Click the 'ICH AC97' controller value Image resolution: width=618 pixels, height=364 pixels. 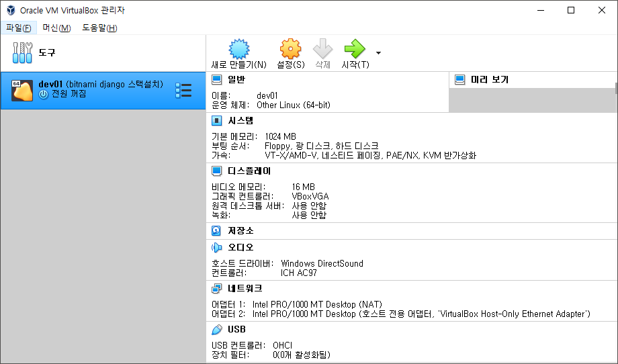pos(299,273)
